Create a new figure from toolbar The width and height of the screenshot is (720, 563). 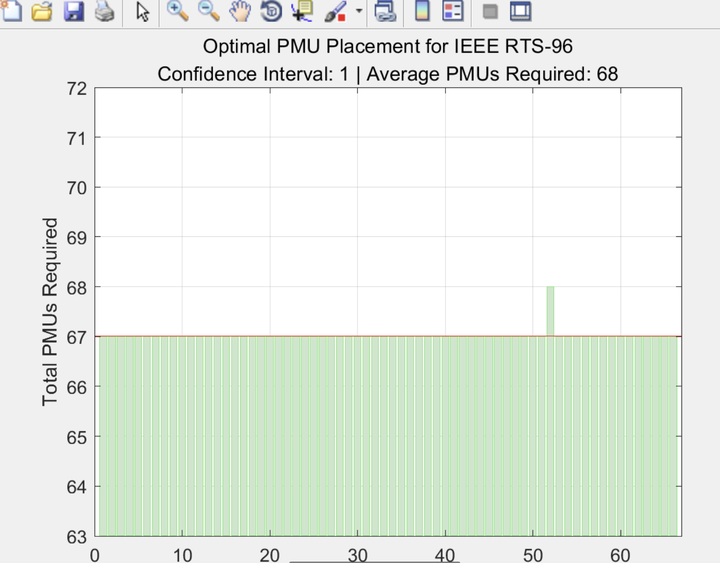click(11, 10)
